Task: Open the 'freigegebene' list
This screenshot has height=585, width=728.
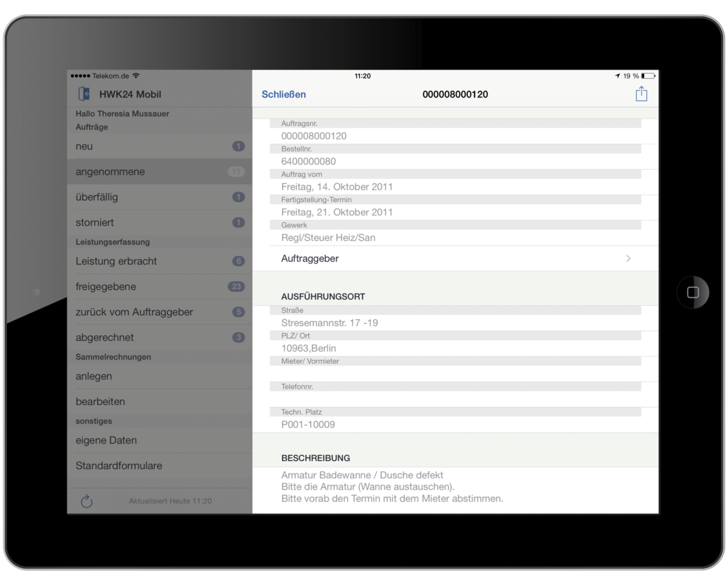Action: (x=160, y=286)
